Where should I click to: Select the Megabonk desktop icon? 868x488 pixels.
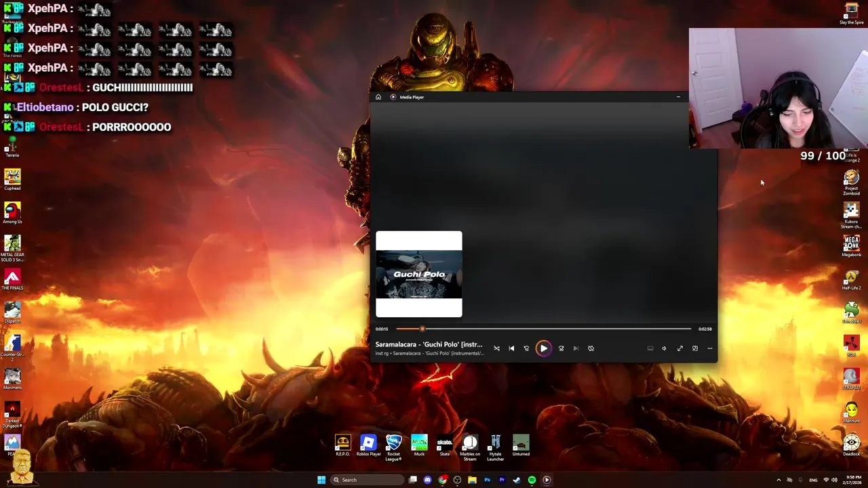coord(851,246)
